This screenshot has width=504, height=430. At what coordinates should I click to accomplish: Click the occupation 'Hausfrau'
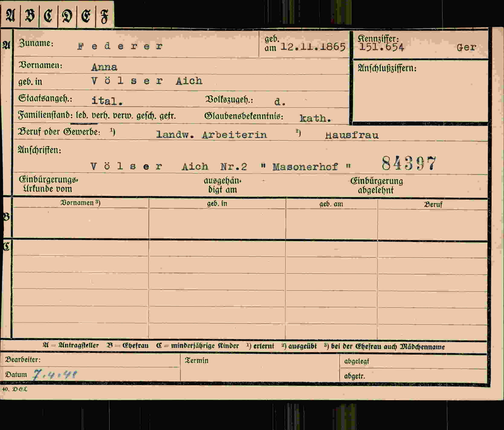pos(352,135)
